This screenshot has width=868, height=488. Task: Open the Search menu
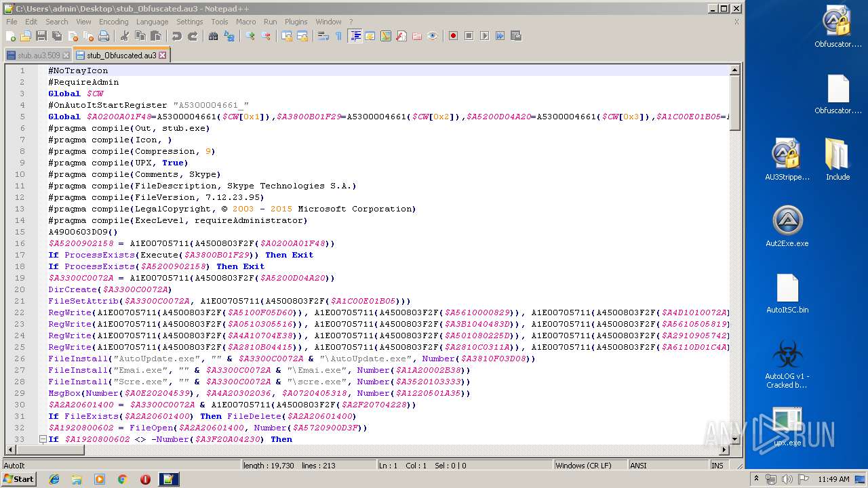(56, 22)
